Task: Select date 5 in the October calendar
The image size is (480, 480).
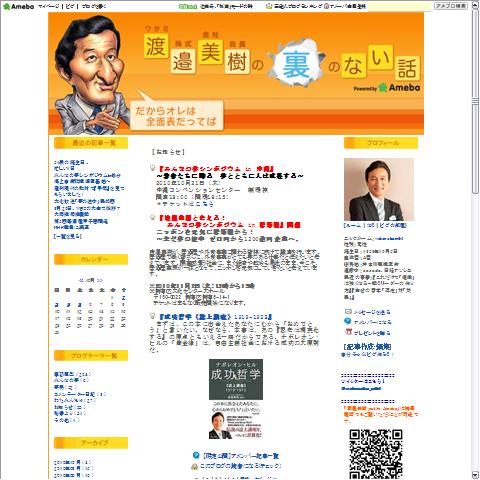Action: pos(79,305)
